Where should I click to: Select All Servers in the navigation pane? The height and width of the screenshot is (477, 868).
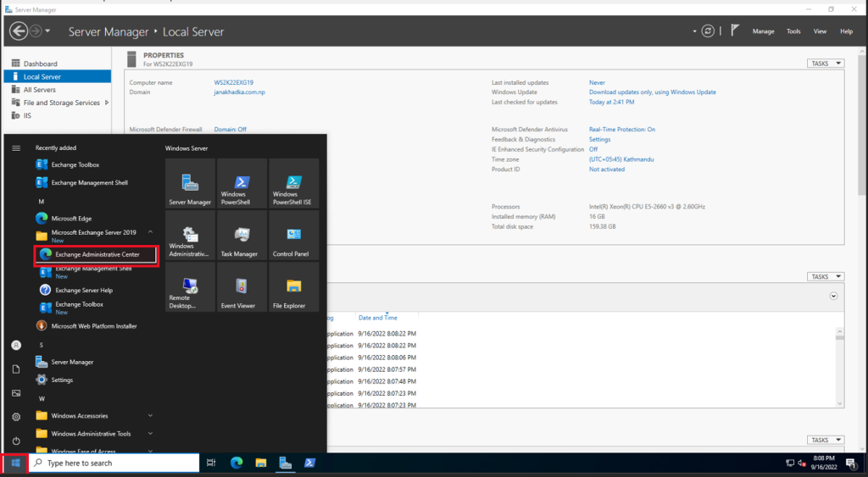[40, 90]
